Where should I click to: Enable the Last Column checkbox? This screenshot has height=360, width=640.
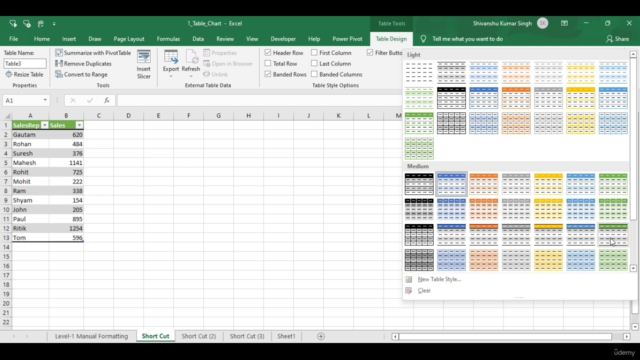tap(314, 63)
